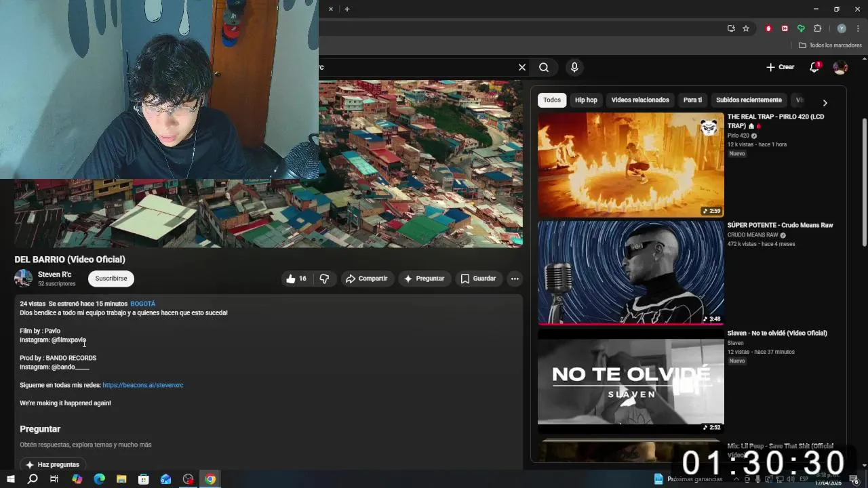The width and height of the screenshot is (868, 488).
Task: Open a new Chrome tab
Action: (347, 9)
